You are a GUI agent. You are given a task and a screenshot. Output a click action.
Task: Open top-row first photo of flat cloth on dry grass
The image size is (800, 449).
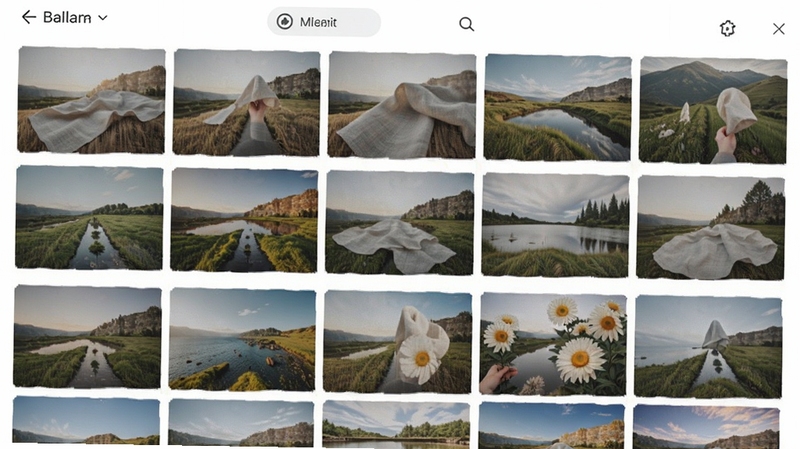(x=91, y=100)
